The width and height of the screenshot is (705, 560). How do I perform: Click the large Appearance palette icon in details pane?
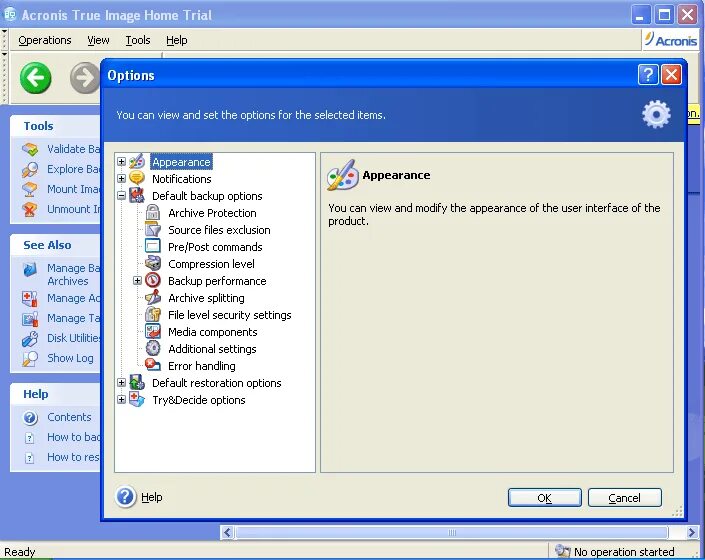(343, 176)
